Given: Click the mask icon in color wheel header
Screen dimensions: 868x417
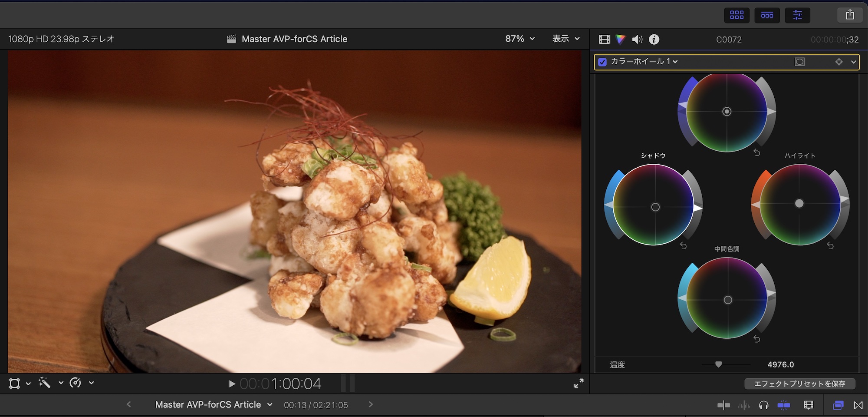Looking at the screenshot, I should (x=799, y=62).
